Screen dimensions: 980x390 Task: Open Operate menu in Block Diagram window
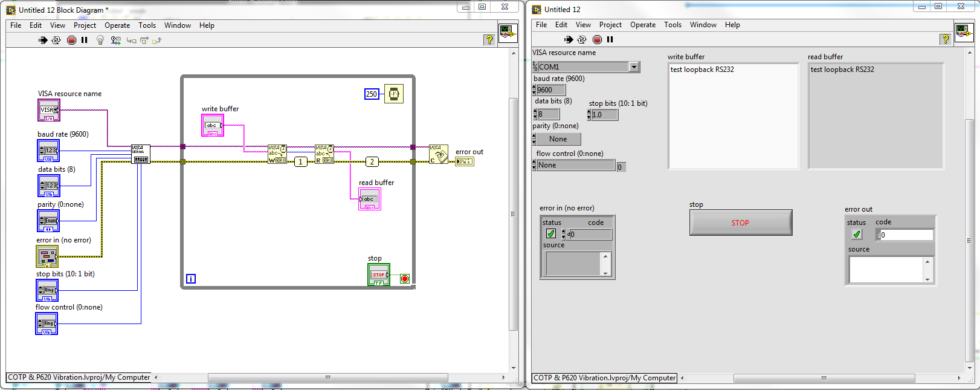coord(117,25)
